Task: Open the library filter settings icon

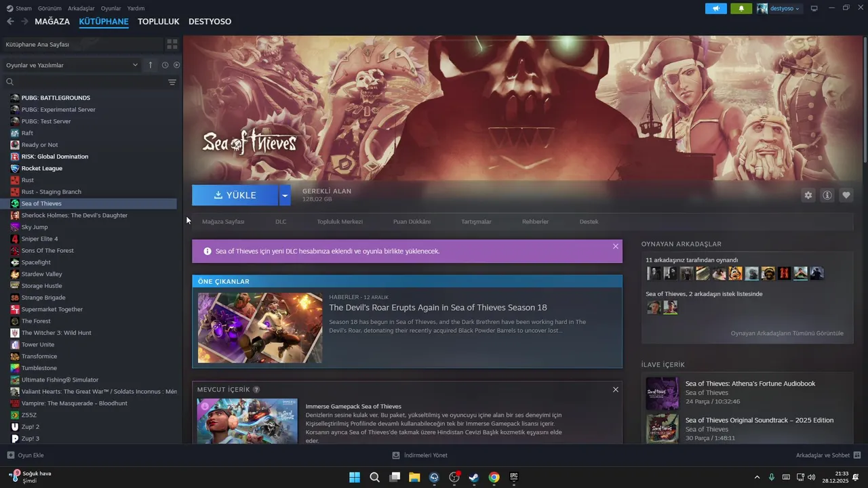Action: pos(172,82)
